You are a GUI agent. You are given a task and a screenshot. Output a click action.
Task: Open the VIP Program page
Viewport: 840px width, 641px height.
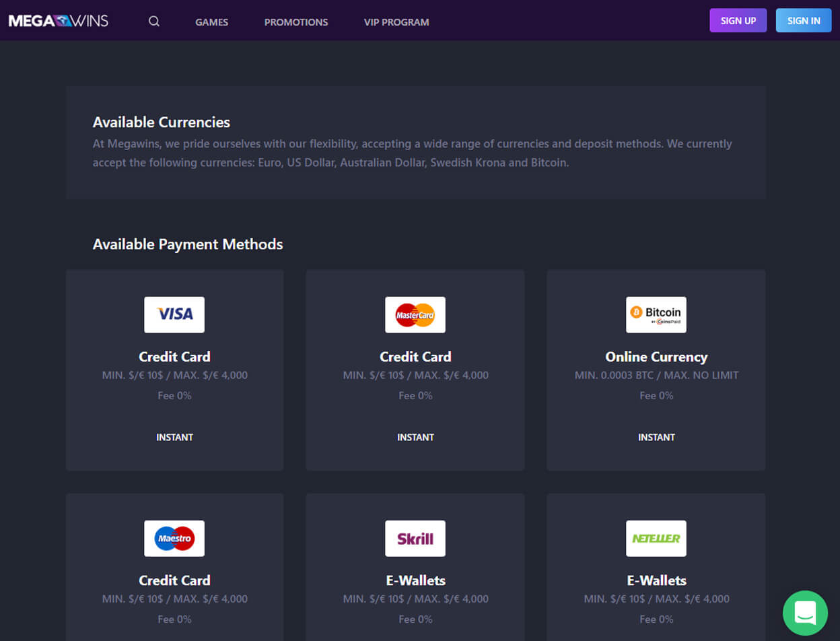(x=396, y=22)
